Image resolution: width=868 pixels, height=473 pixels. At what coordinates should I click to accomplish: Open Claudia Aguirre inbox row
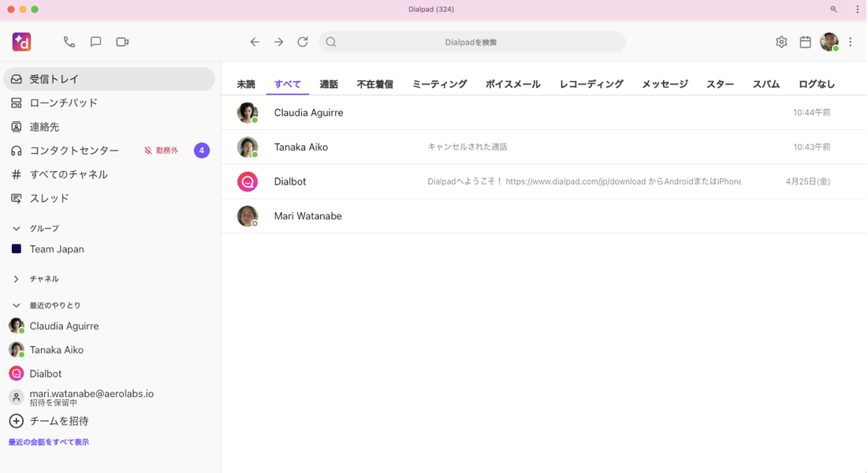[x=544, y=113]
